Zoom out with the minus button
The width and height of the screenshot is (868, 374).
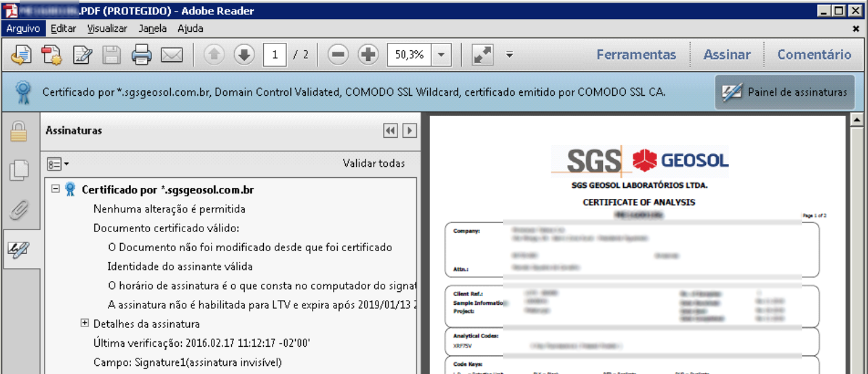click(x=338, y=55)
